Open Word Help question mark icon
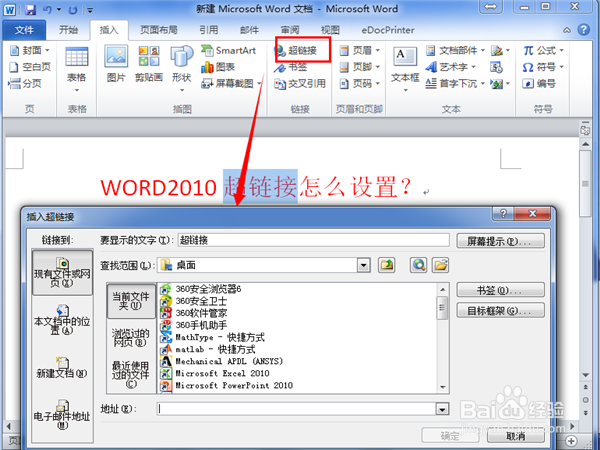 [584, 30]
